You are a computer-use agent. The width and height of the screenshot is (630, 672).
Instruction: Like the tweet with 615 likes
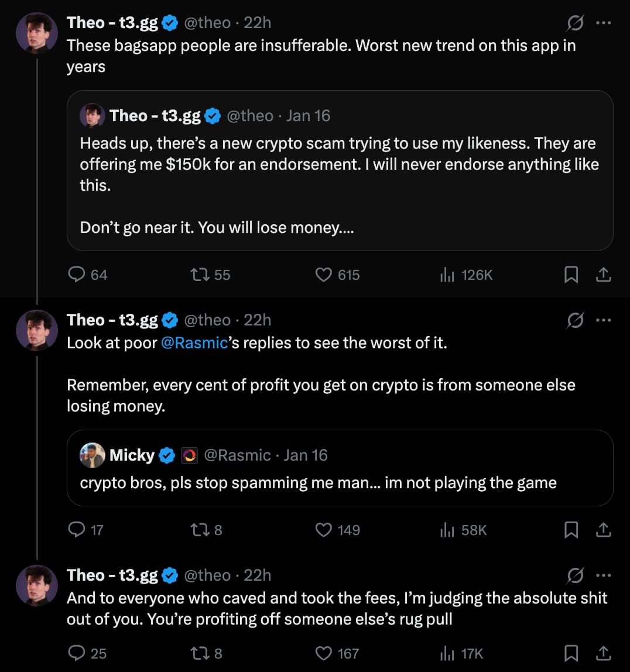324,275
